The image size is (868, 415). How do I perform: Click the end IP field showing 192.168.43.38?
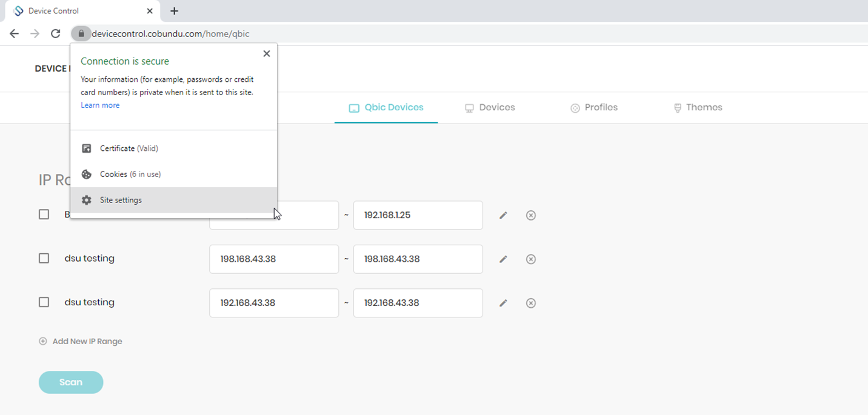click(x=418, y=303)
